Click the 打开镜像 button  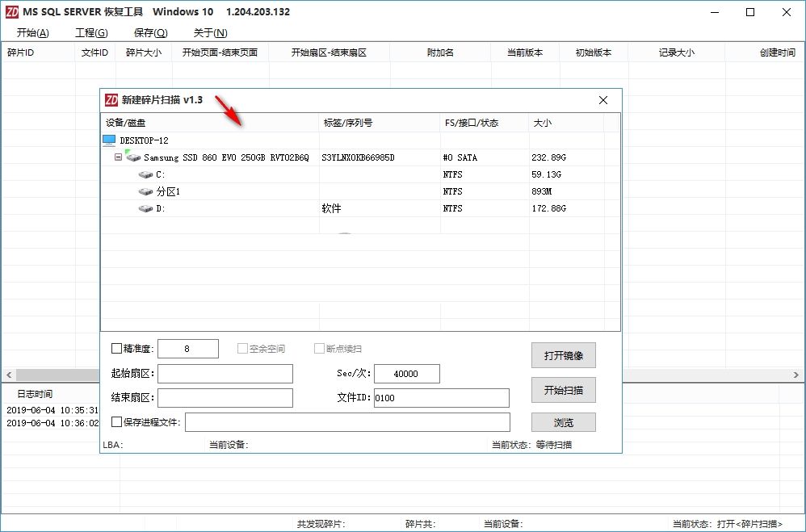click(564, 356)
